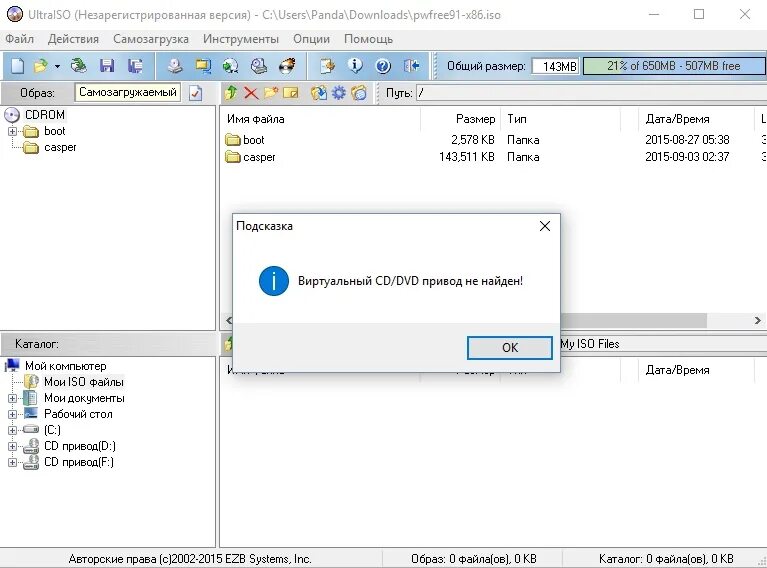This screenshot has width=767, height=568.
Task: Click the Open CD/DVD disc toolbar icon
Action: point(78,66)
